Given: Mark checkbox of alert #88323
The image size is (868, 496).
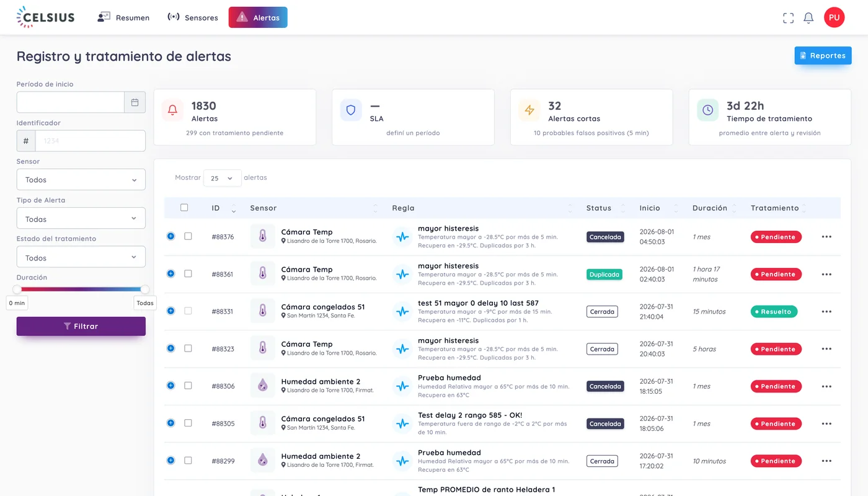Looking at the screenshot, I should (188, 348).
